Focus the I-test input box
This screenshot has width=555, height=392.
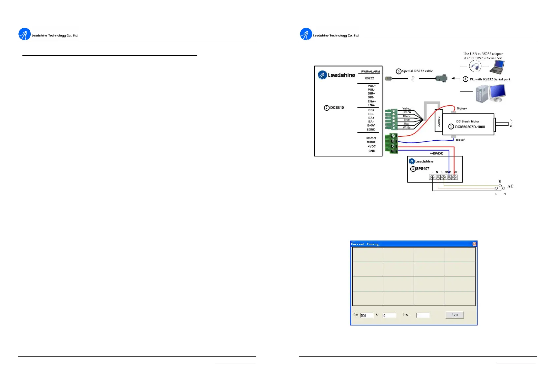423,315
